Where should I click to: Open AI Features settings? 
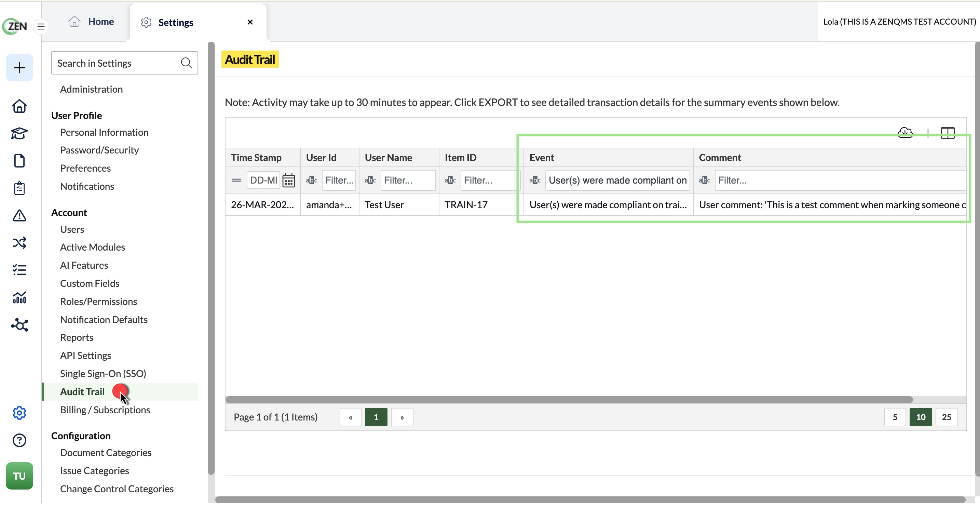pyautogui.click(x=84, y=266)
